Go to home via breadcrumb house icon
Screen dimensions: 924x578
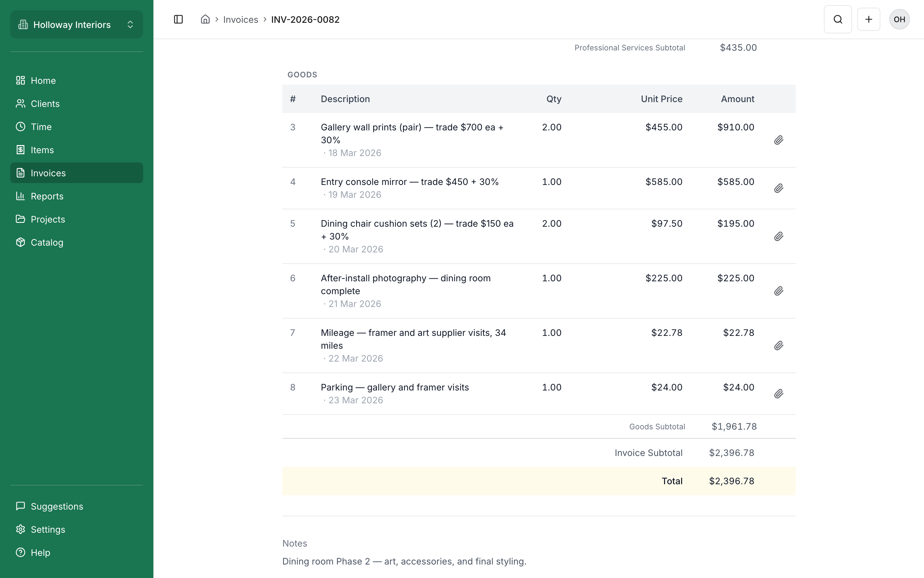click(205, 19)
